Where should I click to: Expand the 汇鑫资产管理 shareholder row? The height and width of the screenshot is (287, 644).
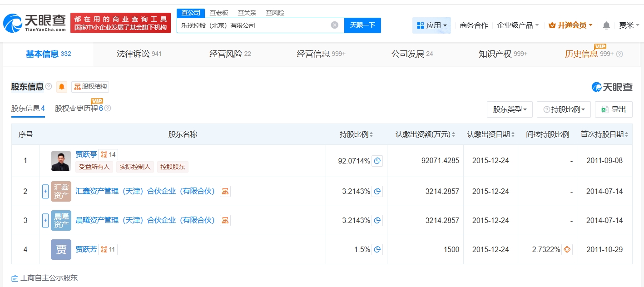[45, 192]
